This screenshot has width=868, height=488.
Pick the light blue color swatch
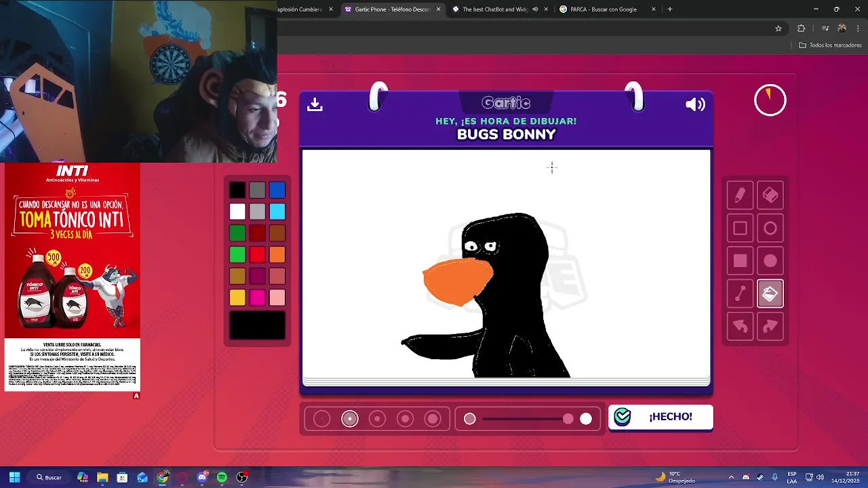(x=277, y=211)
